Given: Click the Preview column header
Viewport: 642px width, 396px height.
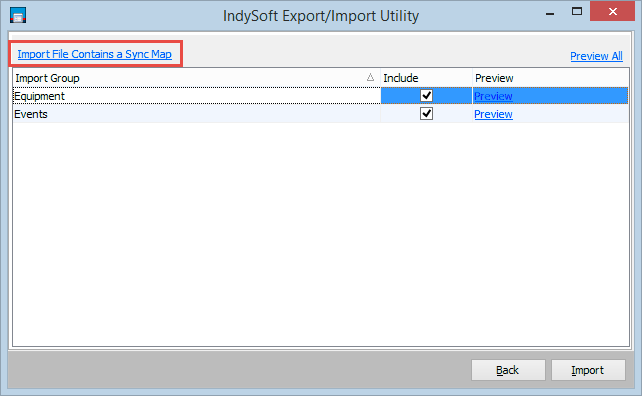Looking at the screenshot, I should (550, 78).
